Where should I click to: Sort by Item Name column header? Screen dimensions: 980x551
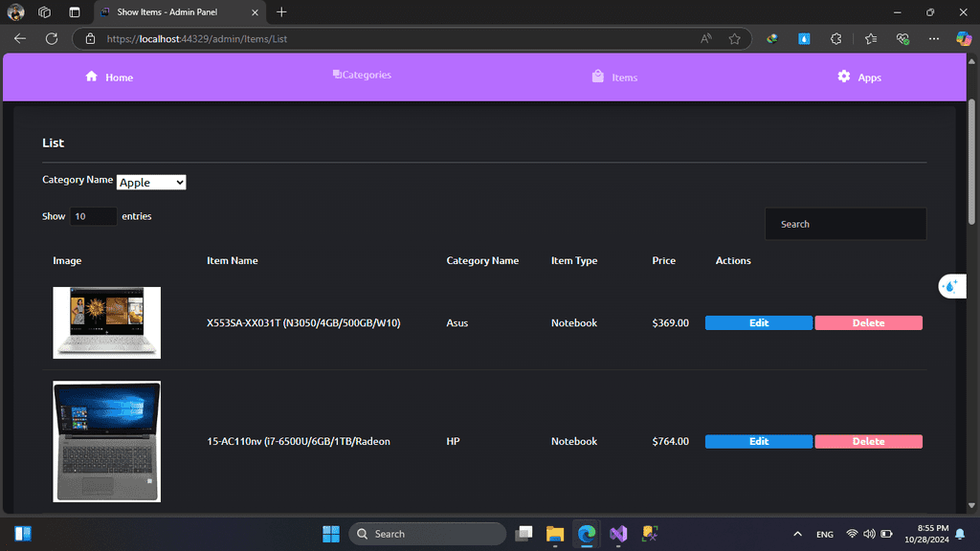coord(233,260)
